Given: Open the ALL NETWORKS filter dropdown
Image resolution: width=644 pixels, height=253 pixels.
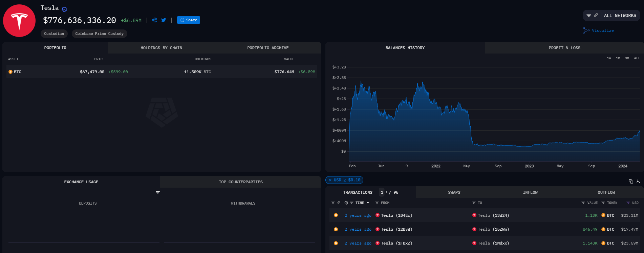Looking at the screenshot, I should click(620, 16).
